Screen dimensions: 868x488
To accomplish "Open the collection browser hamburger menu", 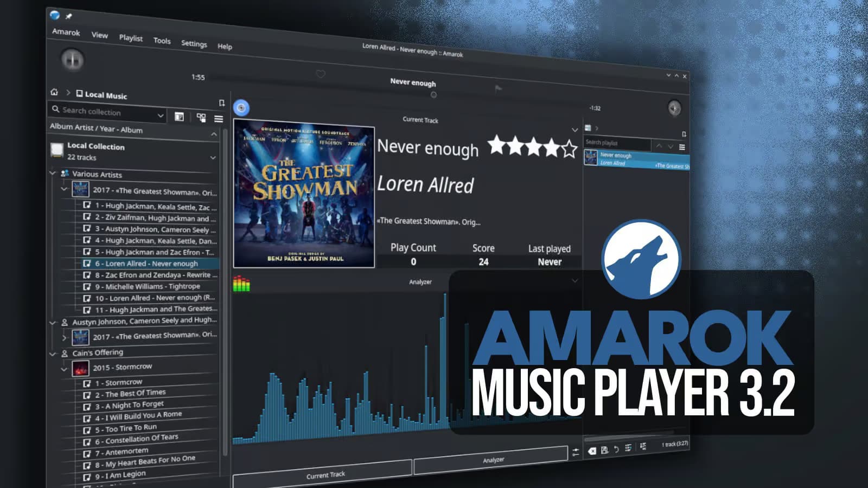I will click(x=219, y=119).
